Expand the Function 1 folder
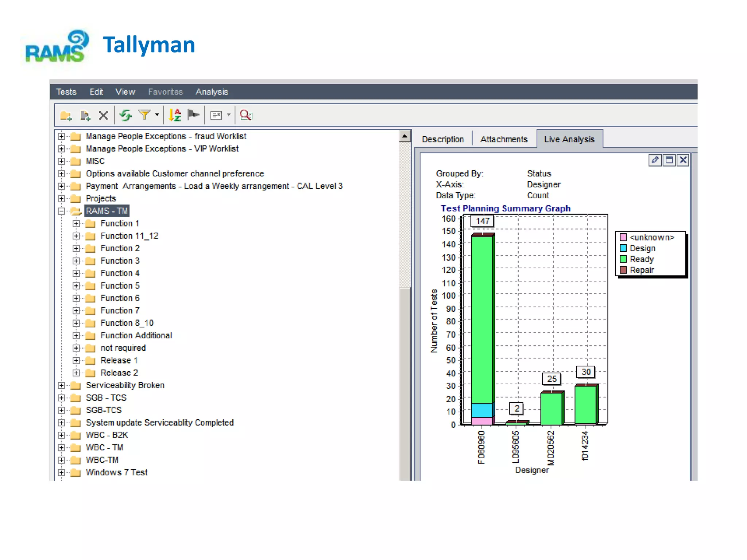This screenshot has width=747, height=560. pyautogui.click(x=76, y=223)
